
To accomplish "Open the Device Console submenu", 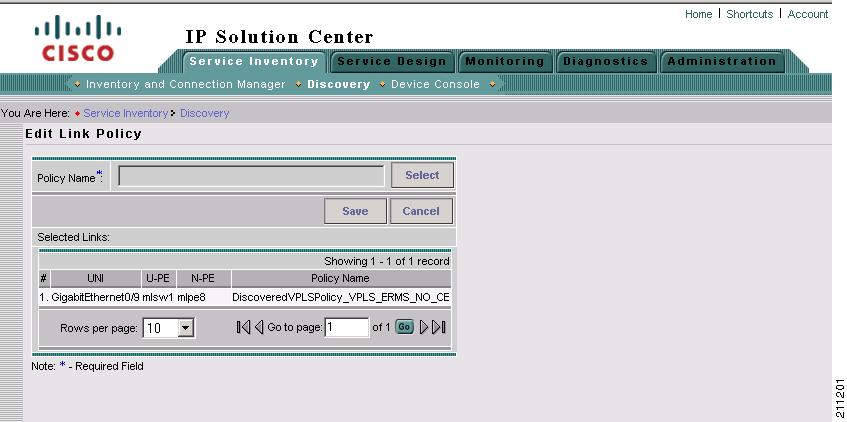I will pyautogui.click(x=435, y=84).
